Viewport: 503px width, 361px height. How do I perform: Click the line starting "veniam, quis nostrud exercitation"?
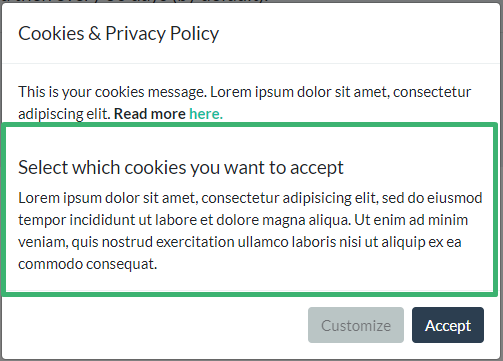pos(240,242)
